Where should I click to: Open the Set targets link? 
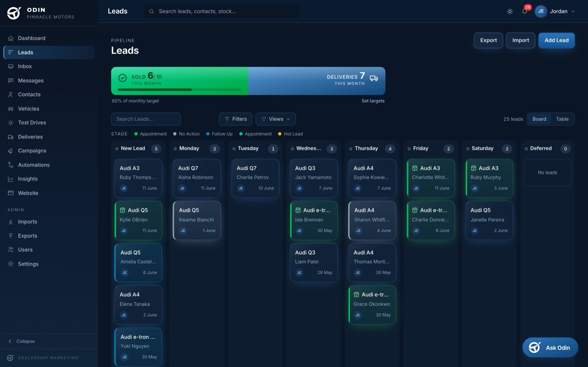tap(373, 101)
